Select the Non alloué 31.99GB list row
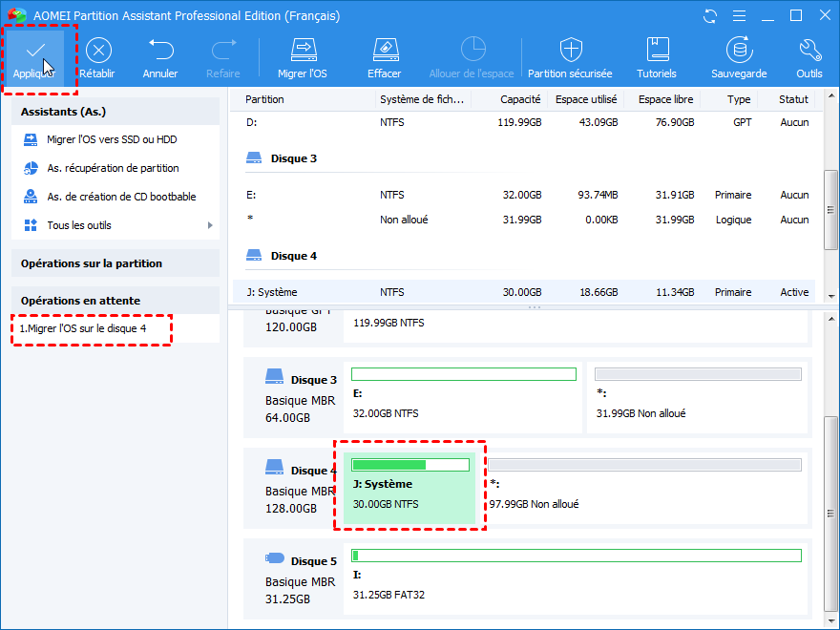840x630 pixels. point(524,220)
